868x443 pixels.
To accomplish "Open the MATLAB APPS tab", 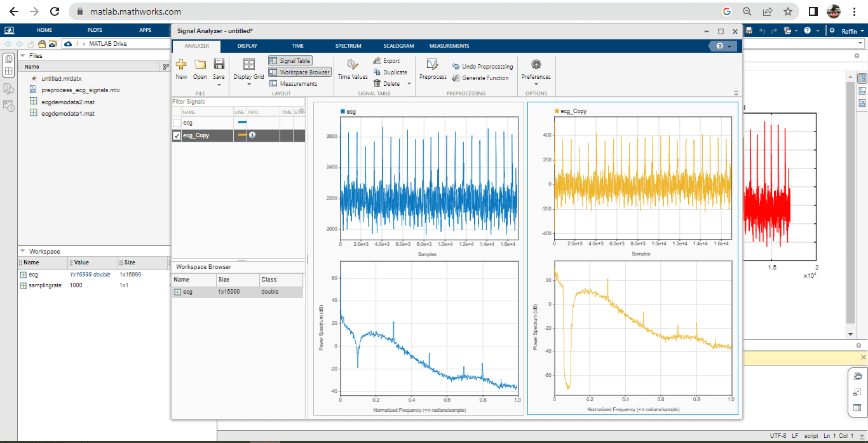I will [x=146, y=30].
